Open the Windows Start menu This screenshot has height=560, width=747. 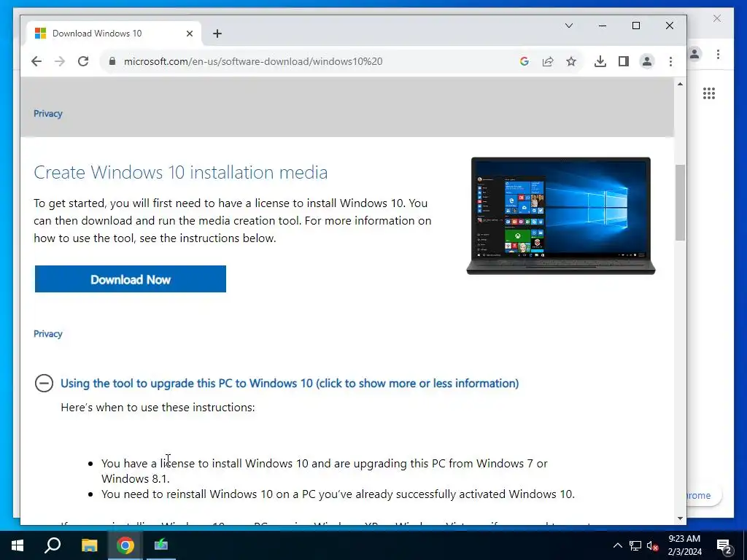point(18,545)
